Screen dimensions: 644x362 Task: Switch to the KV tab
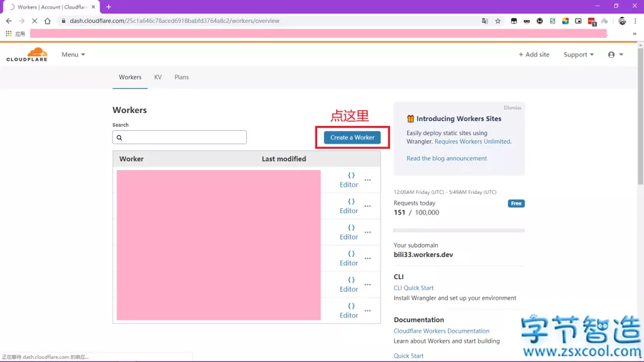[x=158, y=77]
